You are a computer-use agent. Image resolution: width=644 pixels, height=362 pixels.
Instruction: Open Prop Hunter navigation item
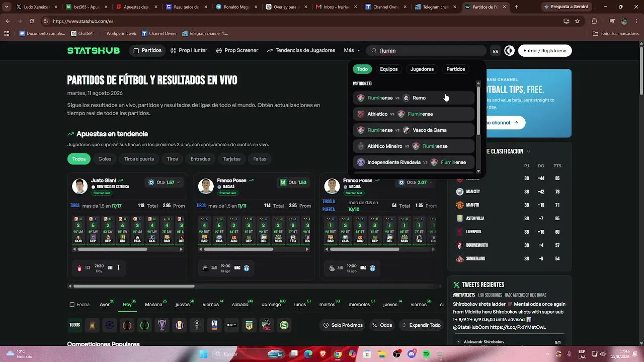point(189,51)
